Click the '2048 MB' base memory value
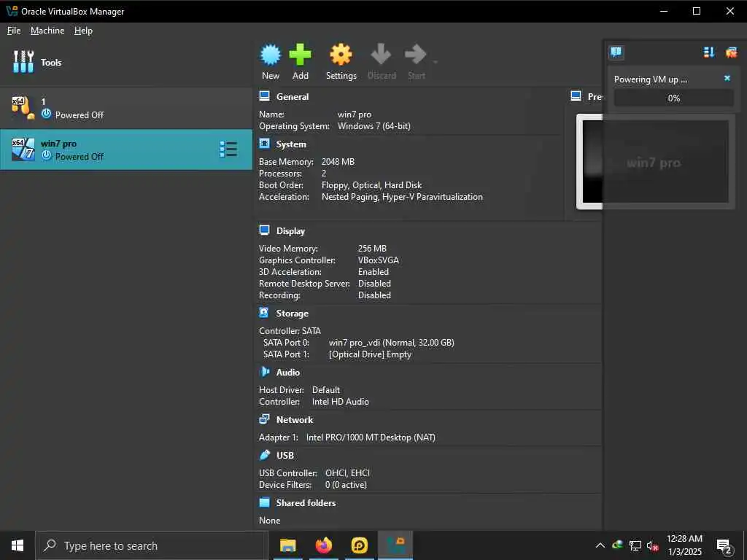This screenshot has height=560, width=747. 338,162
